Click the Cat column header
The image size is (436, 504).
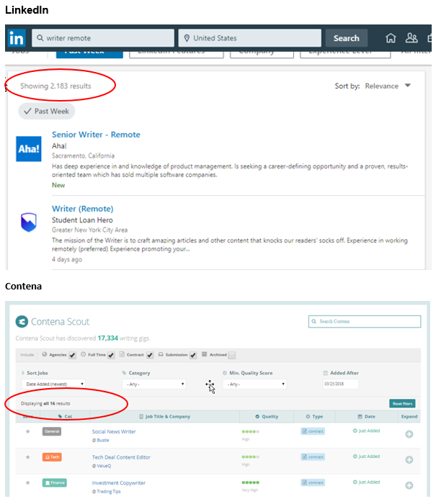(x=65, y=417)
